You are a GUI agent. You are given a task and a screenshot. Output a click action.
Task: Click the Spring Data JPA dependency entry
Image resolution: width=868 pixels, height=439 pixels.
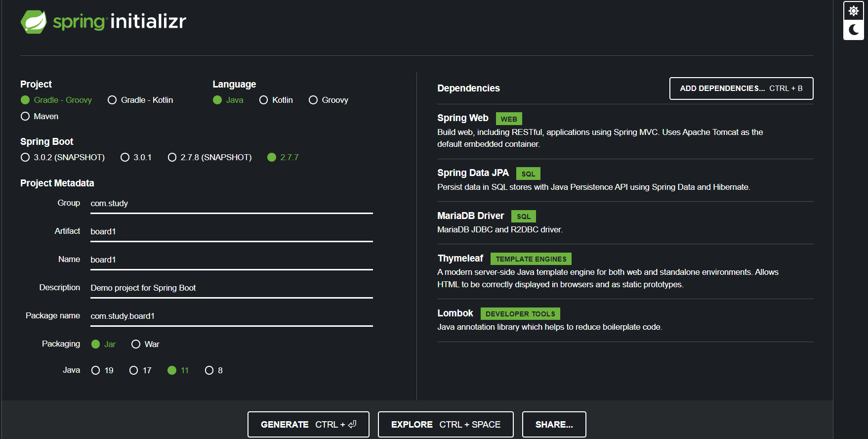pos(625,180)
